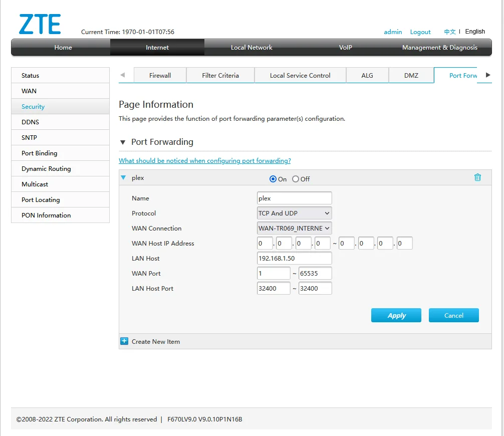Click the Apply button
Image resolution: width=504 pixels, height=436 pixels.
click(x=396, y=315)
